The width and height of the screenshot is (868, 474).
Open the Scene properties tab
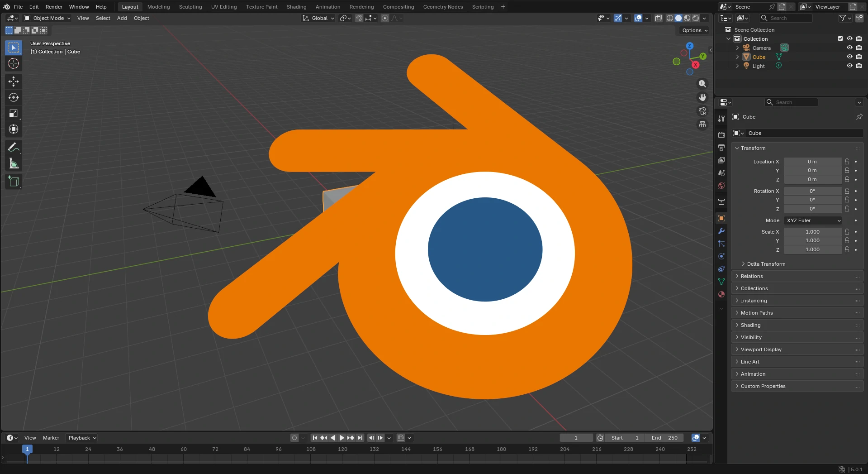coord(721,172)
